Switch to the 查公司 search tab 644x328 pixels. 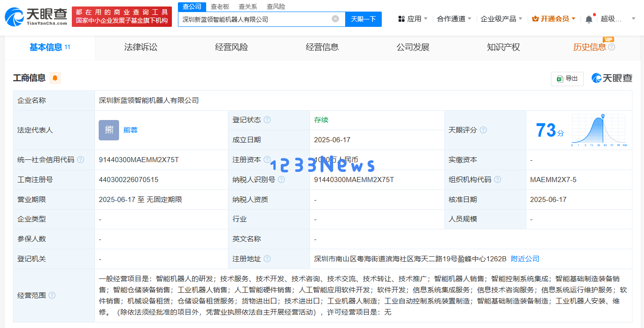click(x=192, y=6)
